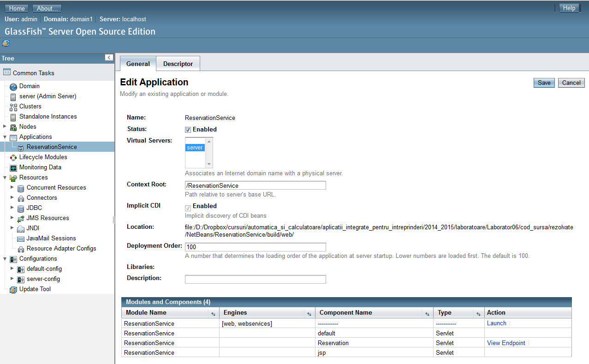Click the Domain globe icon
Screen dimensions: 589x364
click(x=13, y=86)
